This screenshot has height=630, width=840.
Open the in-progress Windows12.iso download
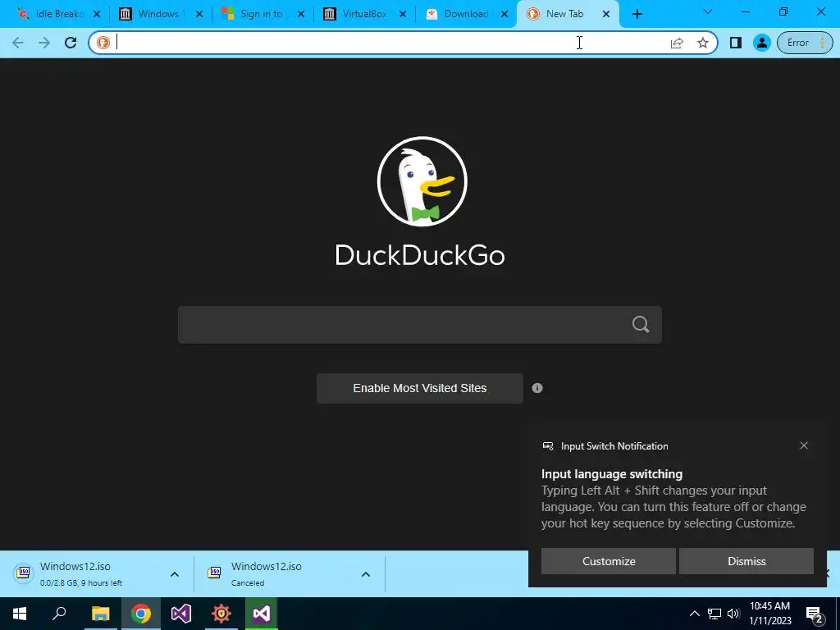point(80,573)
